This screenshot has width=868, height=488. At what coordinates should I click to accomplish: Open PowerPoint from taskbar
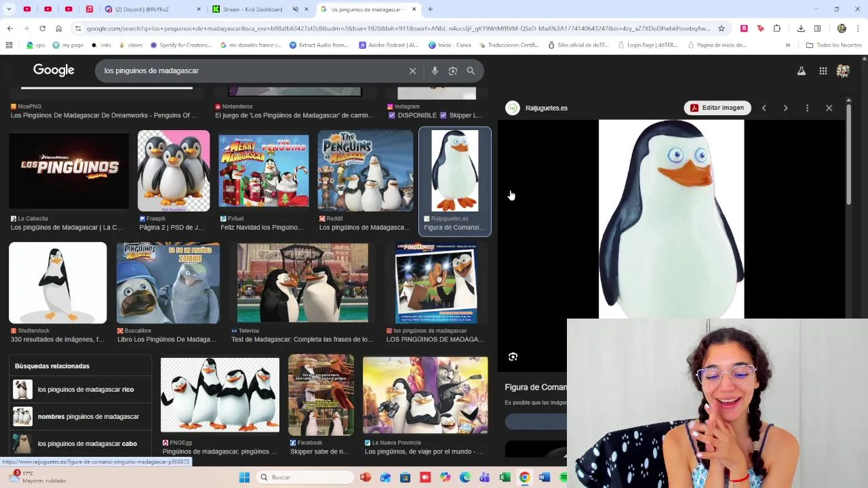click(x=366, y=477)
